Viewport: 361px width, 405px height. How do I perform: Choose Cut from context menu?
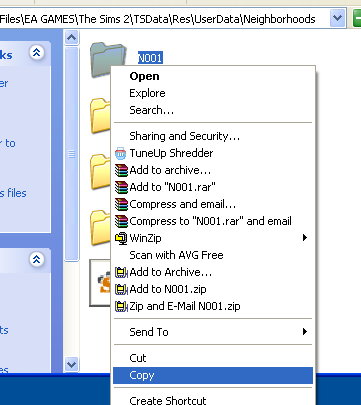tap(213, 358)
